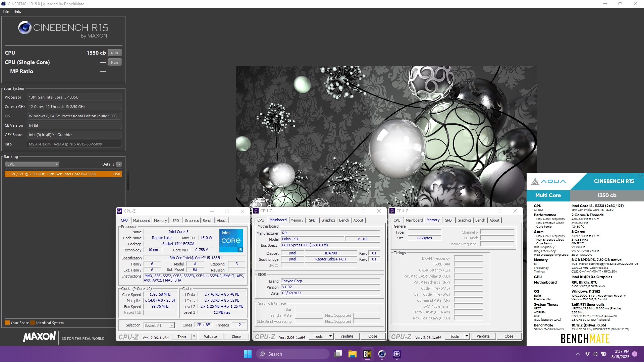
Task: Click Close in Memory window
Action: tap(509, 336)
